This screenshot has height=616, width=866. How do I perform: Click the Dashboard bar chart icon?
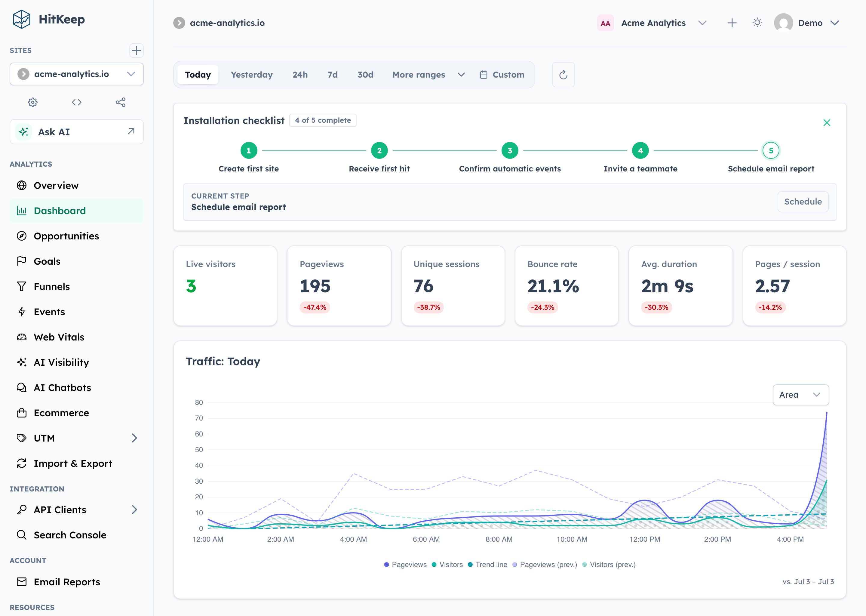[22, 211]
